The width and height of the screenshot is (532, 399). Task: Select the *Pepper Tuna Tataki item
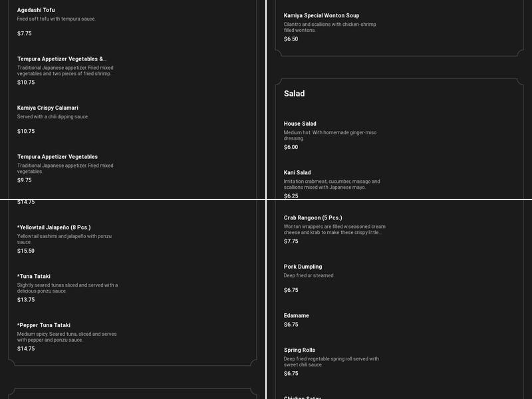44,325
